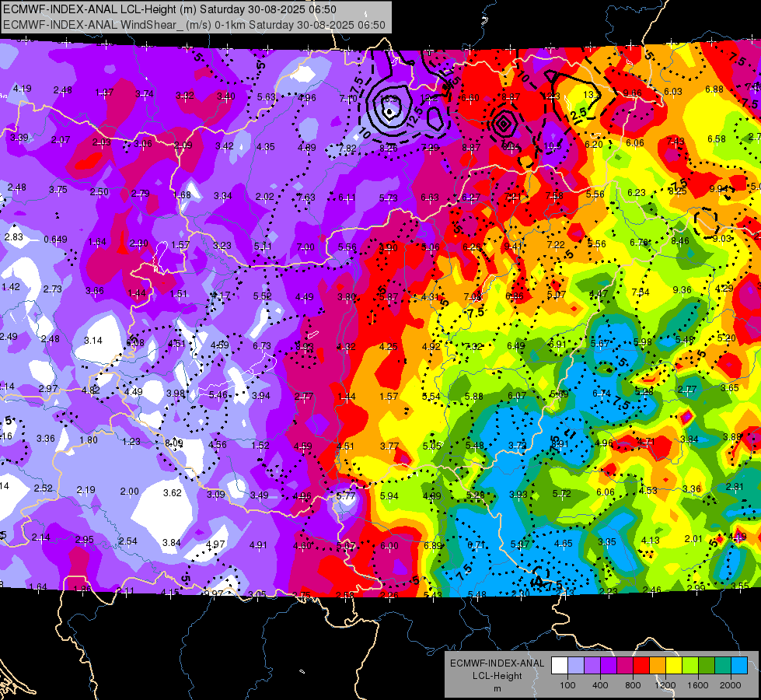Image resolution: width=761 pixels, height=700 pixels.
Task: Click the LCL-Height legend title text
Action: [497, 676]
